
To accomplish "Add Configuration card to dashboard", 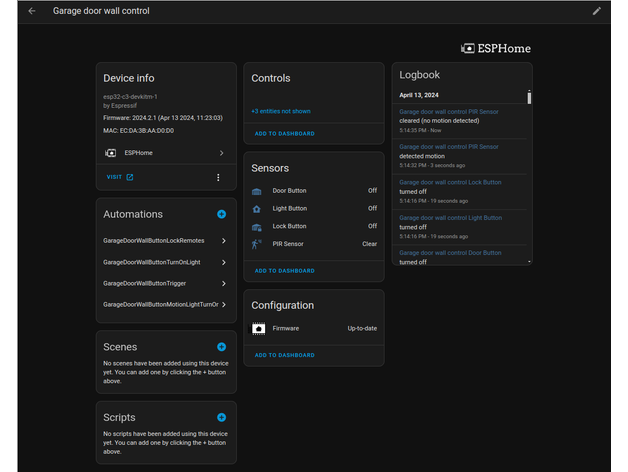I will (284, 355).
